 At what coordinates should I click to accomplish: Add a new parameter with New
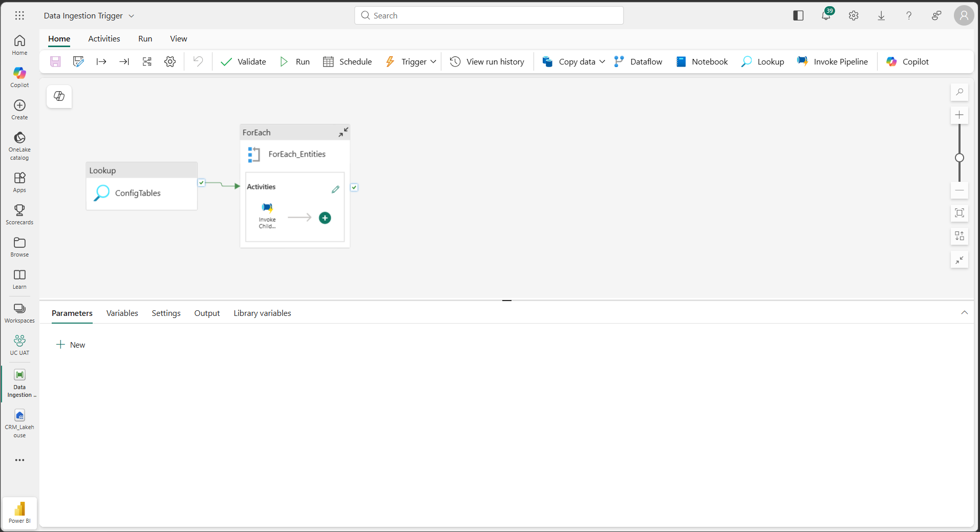click(x=71, y=345)
